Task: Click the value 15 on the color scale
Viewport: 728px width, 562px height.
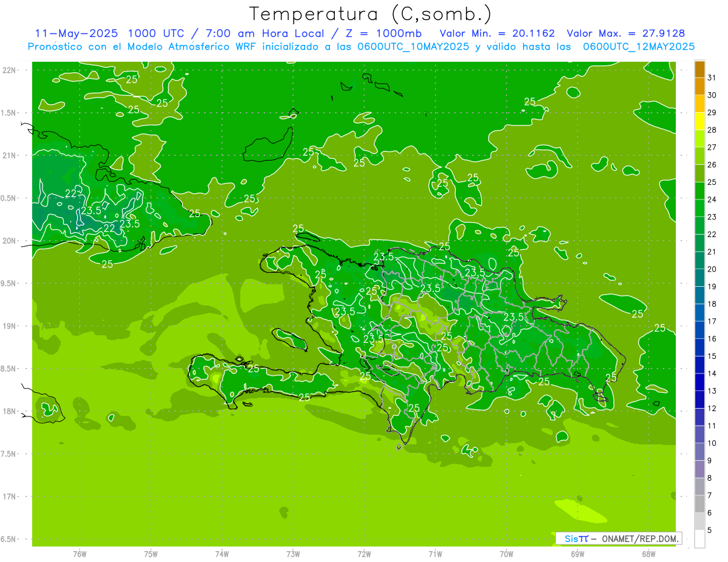Action: pyautogui.click(x=712, y=356)
